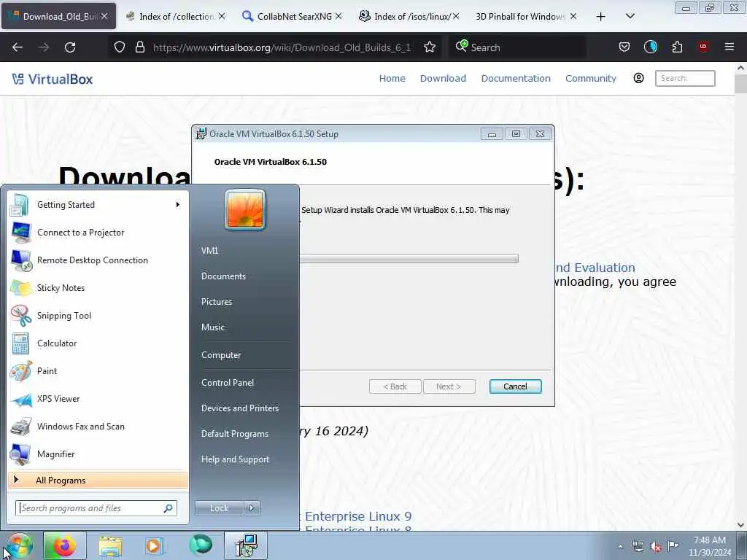This screenshot has height=560, width=747.
Task: Open shutdown options arrow next to Lock
Action: [252, 508]
